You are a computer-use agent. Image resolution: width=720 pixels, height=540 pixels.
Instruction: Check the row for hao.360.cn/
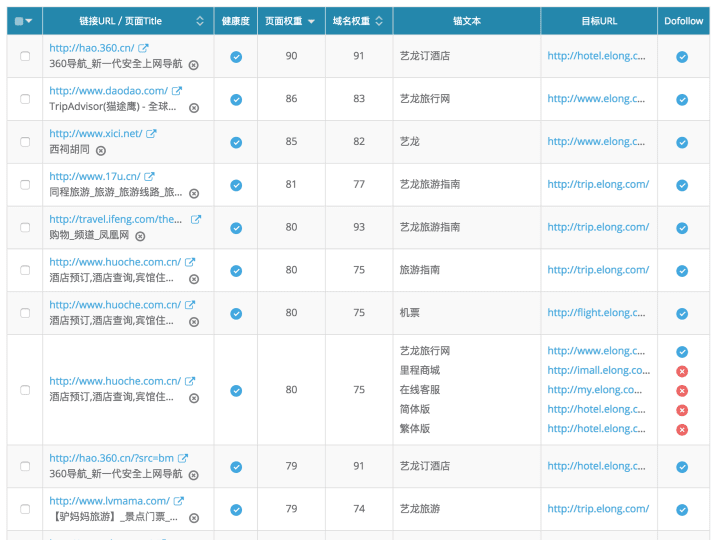25,56
